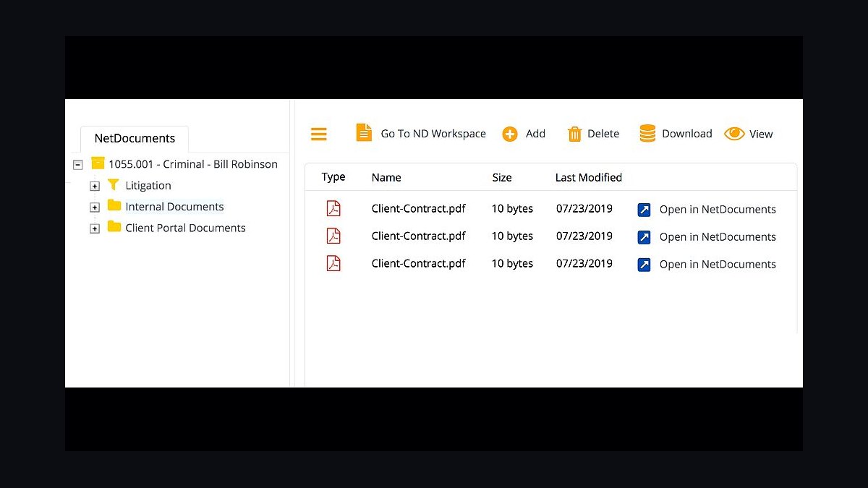This screenshot has height=488, width=868.
Task: Select the Internal Documents folder label
Action: pos(174,207)
